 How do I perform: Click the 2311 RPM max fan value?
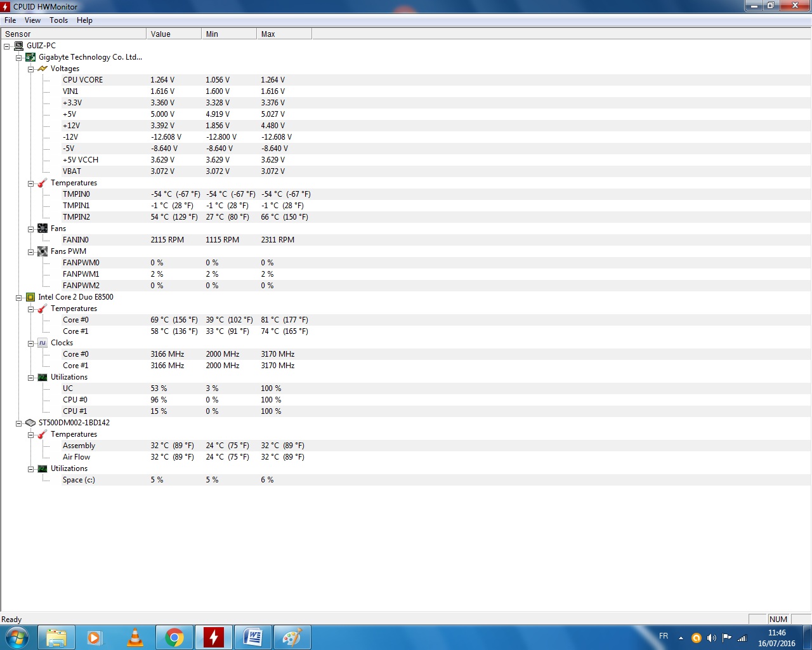pyautogui.click(x=277, y=240)
